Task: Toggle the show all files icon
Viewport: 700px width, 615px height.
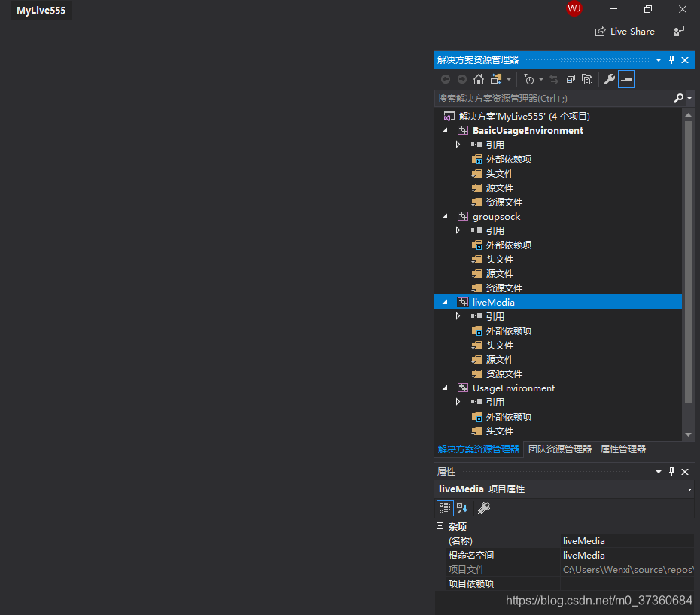Action: click(587, 80)
